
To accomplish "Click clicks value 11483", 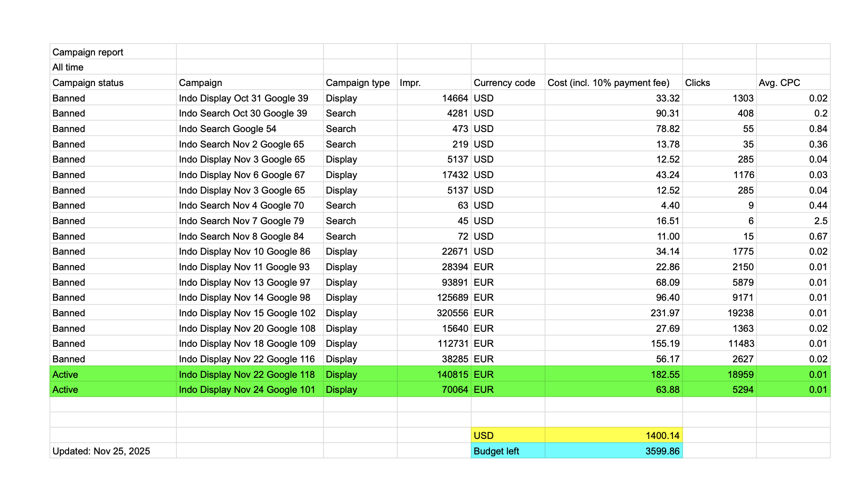I will [x=719, y=344].
